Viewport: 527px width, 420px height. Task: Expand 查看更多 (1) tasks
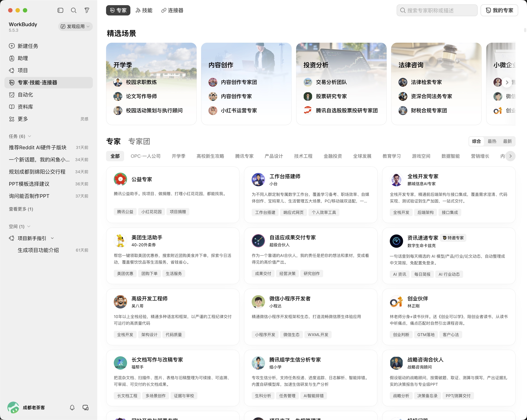pyautogui.click(x=21, y=209)
